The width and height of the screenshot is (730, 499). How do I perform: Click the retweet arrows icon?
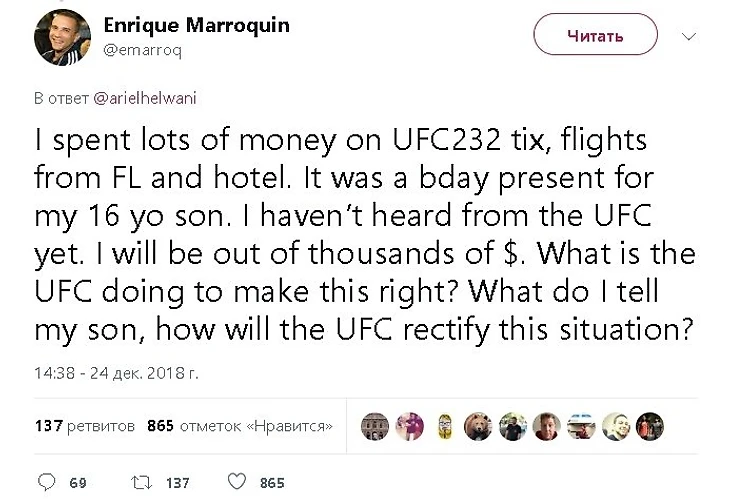142,482
